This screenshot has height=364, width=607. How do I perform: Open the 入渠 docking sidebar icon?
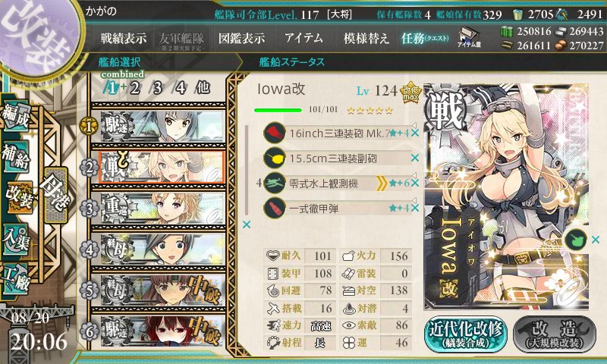(15, 240)
